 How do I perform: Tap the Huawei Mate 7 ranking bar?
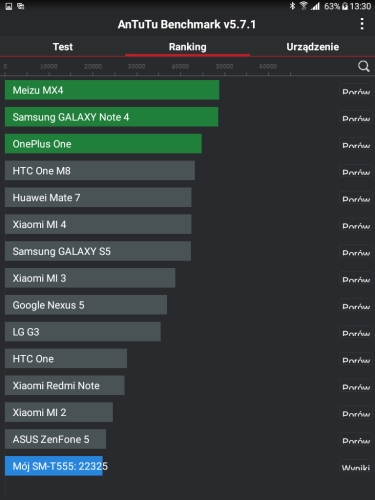98,198
